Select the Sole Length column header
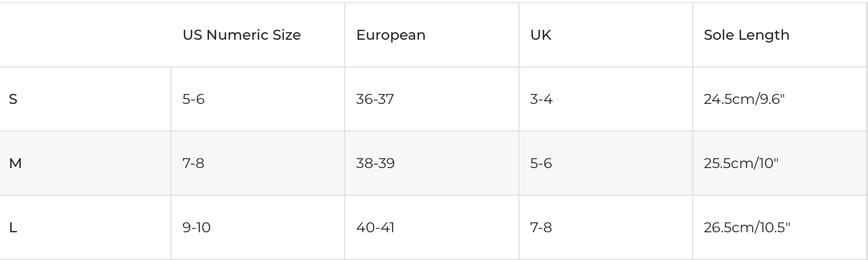 tap(746, 35)
